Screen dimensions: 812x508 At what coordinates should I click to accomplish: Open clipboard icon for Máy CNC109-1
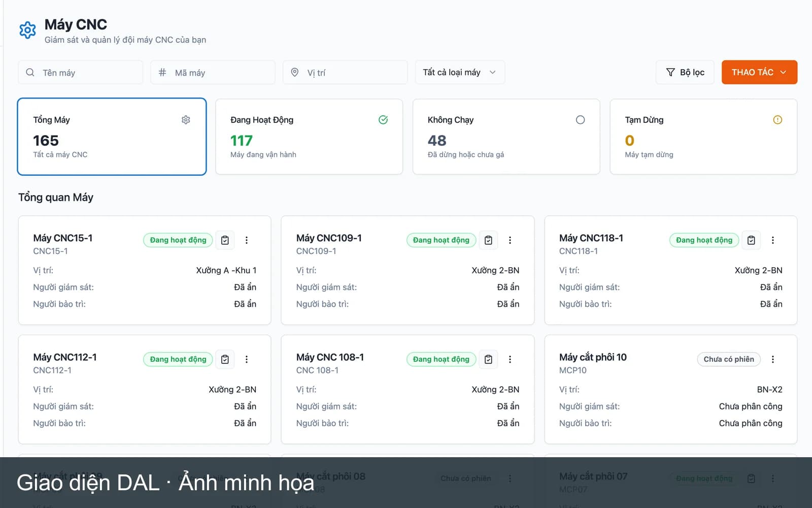tap(488, 240)
